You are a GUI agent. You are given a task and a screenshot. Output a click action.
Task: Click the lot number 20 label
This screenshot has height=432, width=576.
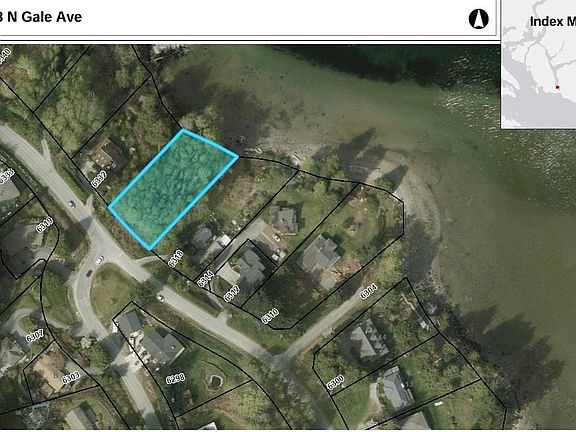click(90, 94)
